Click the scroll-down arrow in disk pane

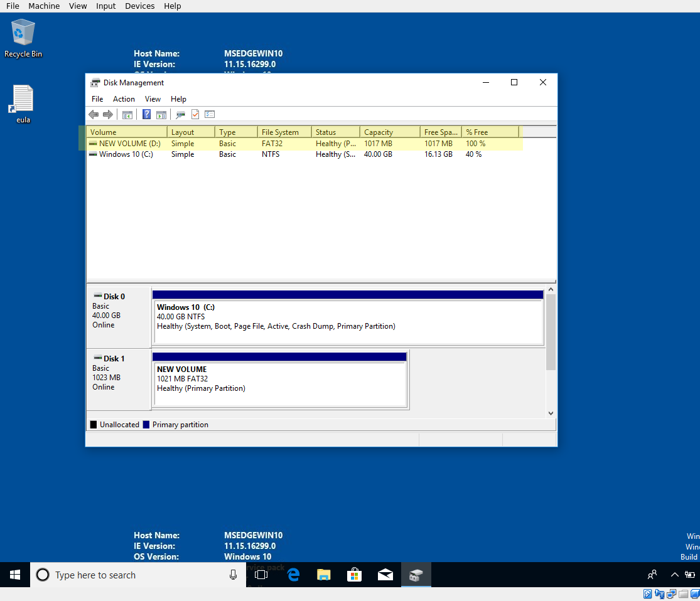[x=551, y=413]
